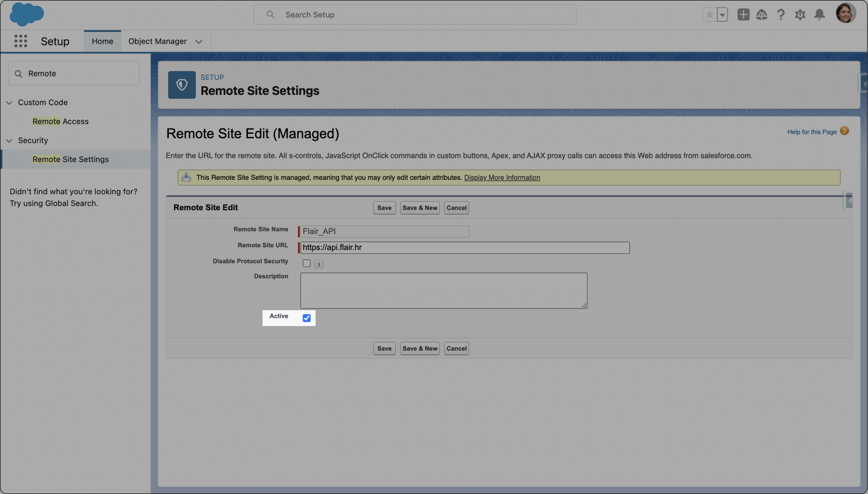
Task: Click the top Save & New button
Action: click(419, 207)
